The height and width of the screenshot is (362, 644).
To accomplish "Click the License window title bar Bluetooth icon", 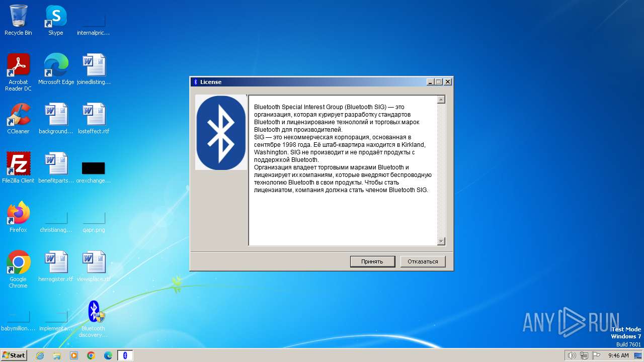I will (196, 82).
